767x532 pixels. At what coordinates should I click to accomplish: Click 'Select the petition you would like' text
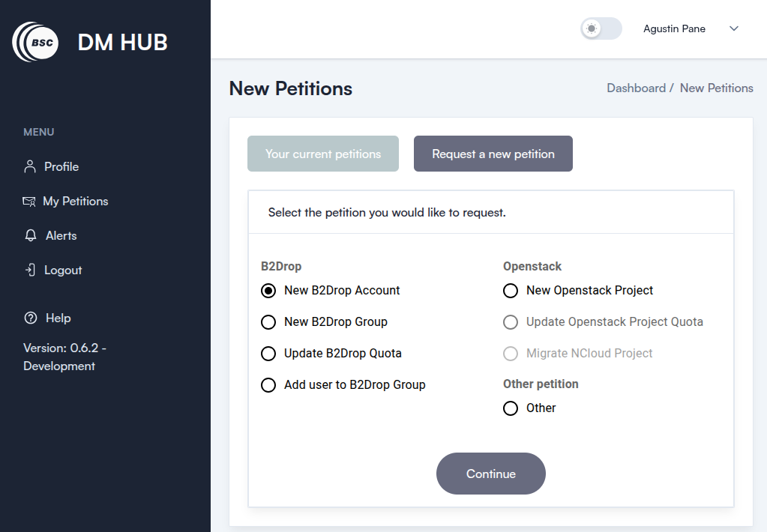[387, 213]
